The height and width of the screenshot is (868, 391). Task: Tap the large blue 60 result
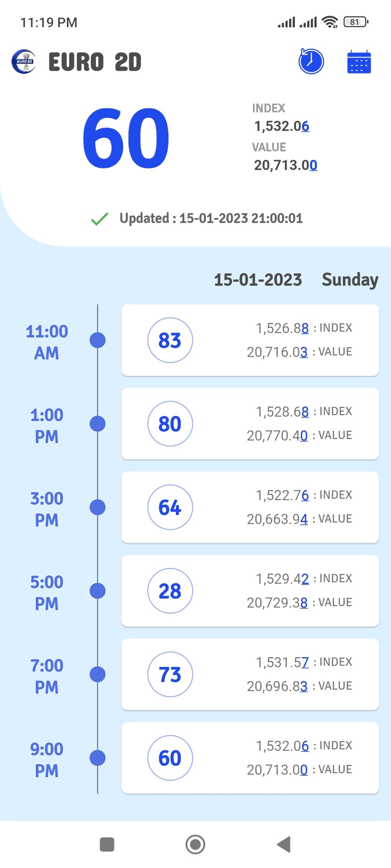[126, 138]
